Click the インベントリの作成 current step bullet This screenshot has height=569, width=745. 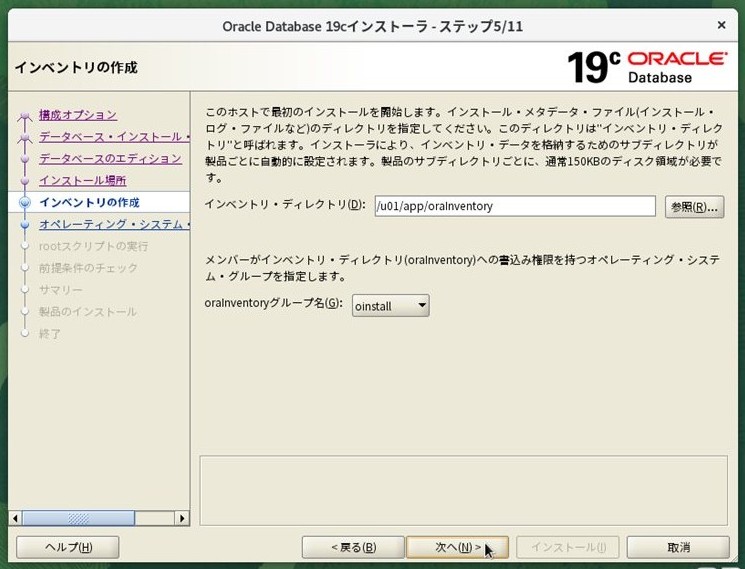point(25,203)
